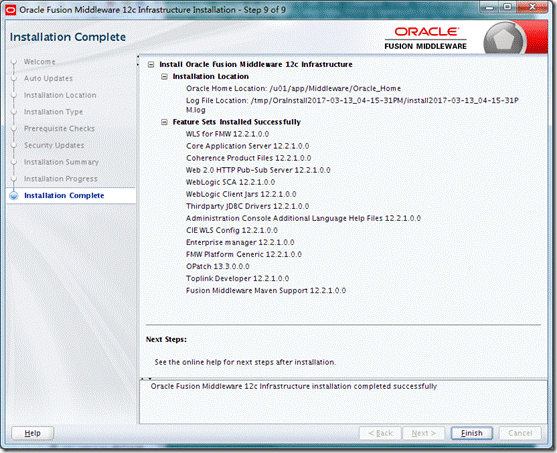This screenshot has height=453, width=557.
Task: Collapse the Install Oracle Fusion Middleware 12c Infrastructure node
Action: (x=151, y=65)
